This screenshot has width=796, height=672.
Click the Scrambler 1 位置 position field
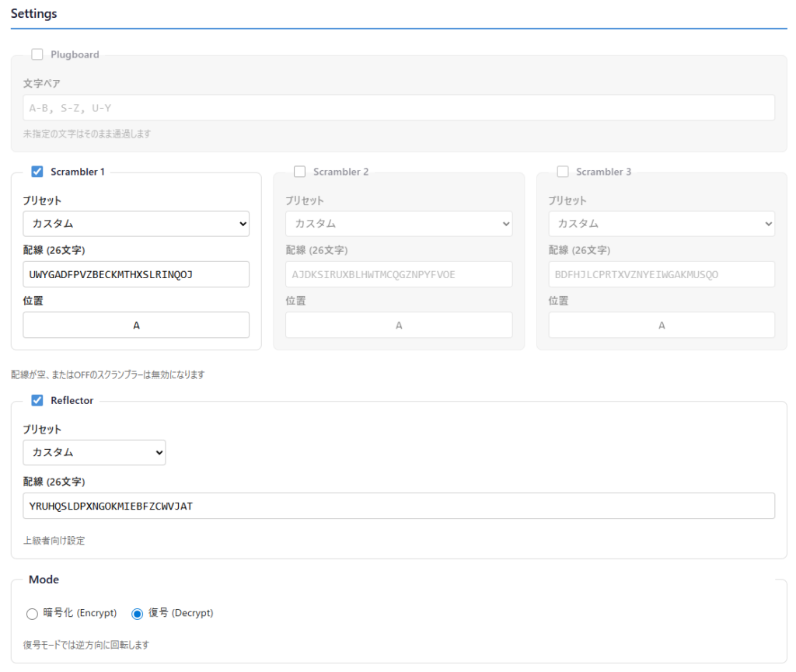136,326
